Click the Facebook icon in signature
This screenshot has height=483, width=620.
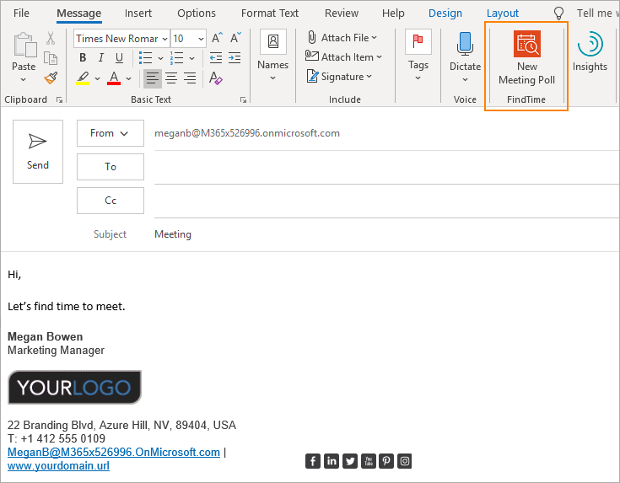coord(313,461)
